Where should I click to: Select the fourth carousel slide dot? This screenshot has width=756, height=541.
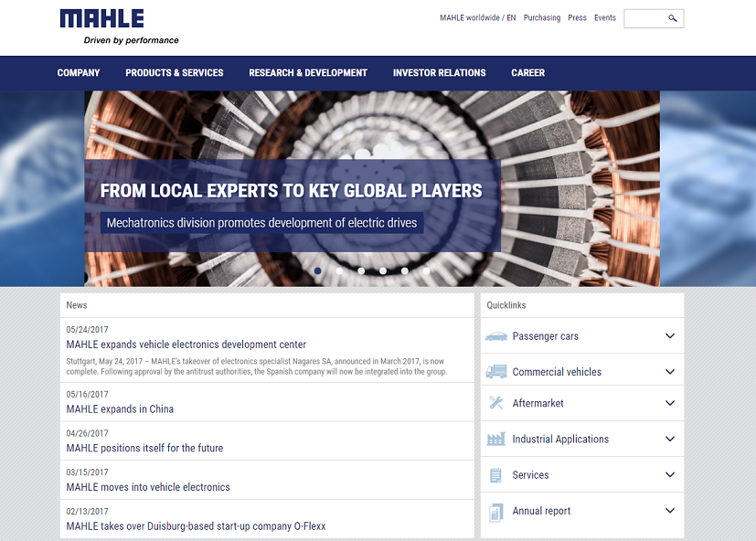tap(383, 271)
